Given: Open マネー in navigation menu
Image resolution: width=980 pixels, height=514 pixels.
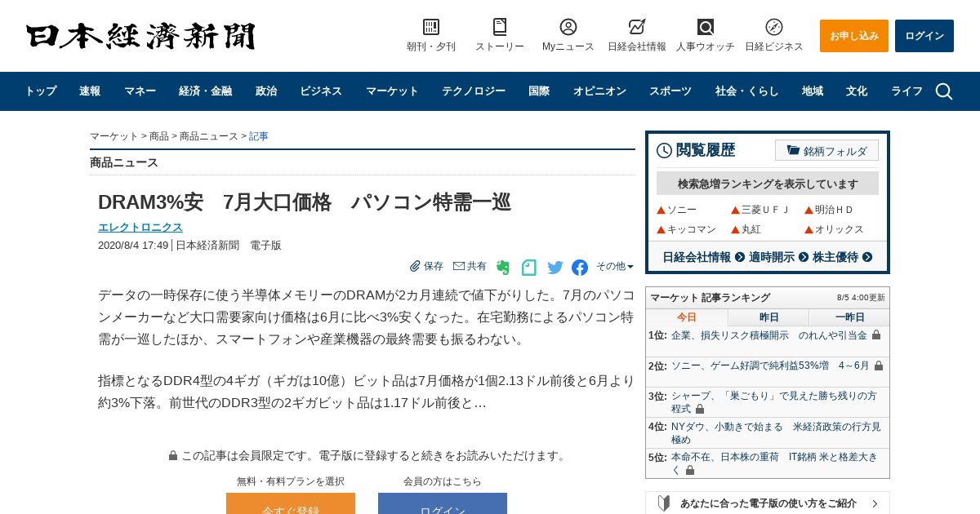Looking at the screenshot, I should click(x=140, y=91).
